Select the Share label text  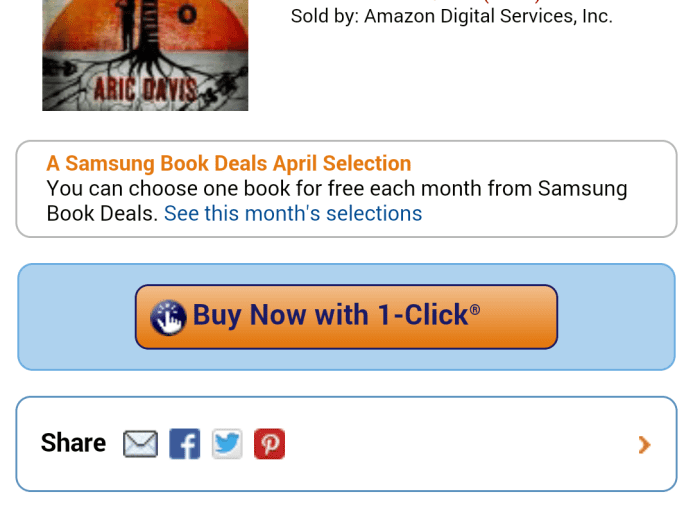(73, 443)
